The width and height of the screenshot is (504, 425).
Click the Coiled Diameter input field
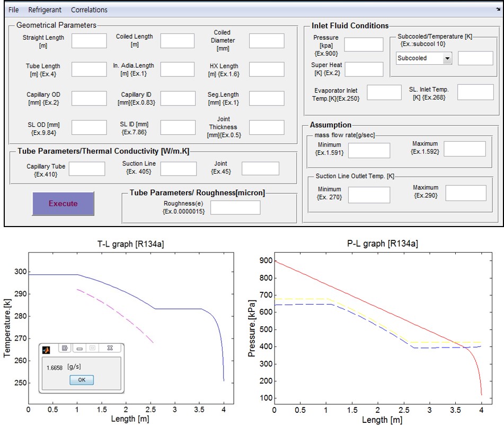[267, 41]
